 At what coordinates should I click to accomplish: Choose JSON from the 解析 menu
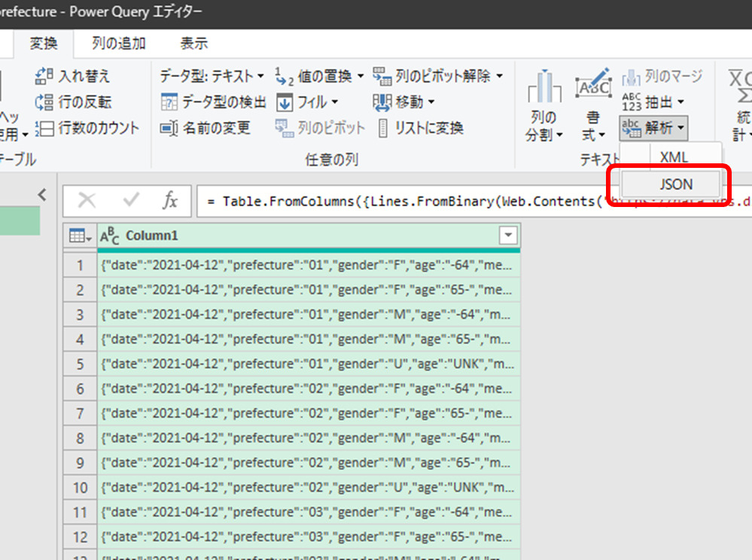pos(671,184)
